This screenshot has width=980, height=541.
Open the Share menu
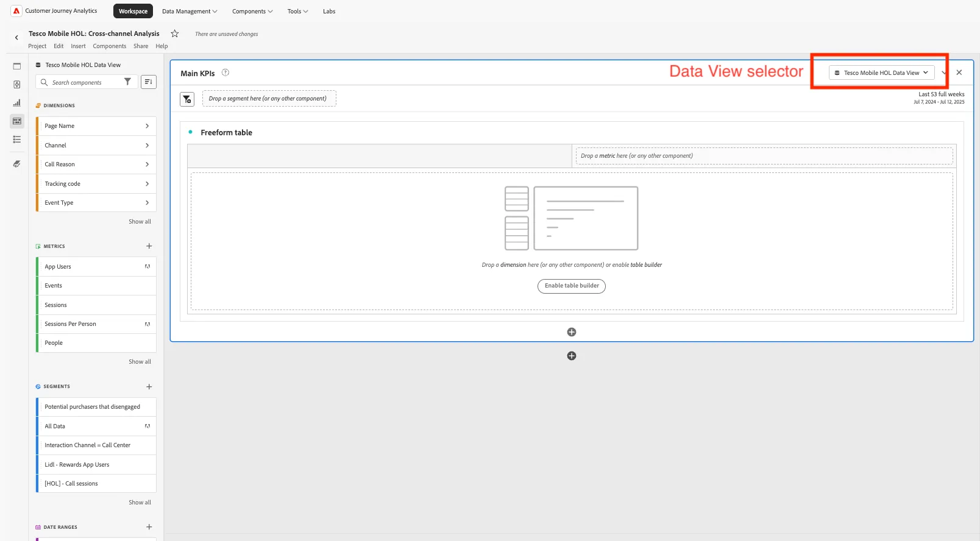[x=141, y=46]
